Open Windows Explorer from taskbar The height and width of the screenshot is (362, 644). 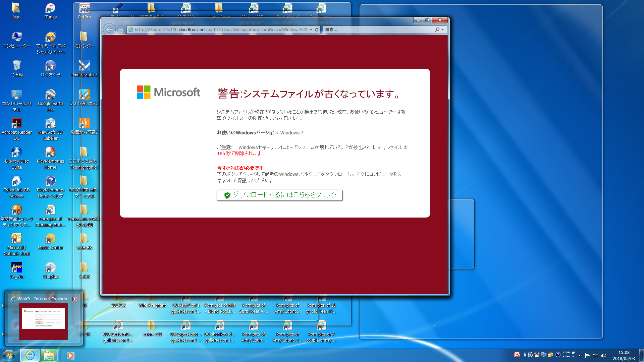49,355
